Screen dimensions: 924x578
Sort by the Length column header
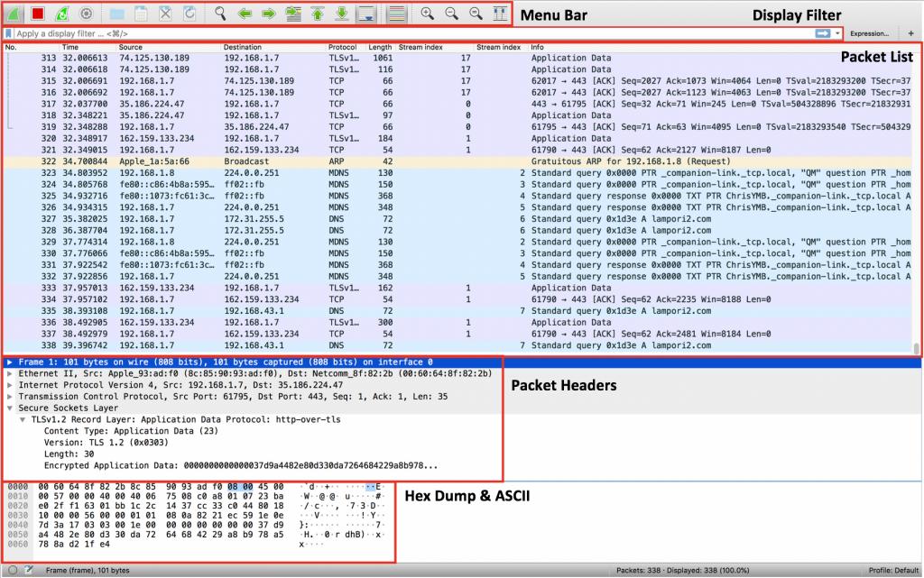[x=380, y=47]
